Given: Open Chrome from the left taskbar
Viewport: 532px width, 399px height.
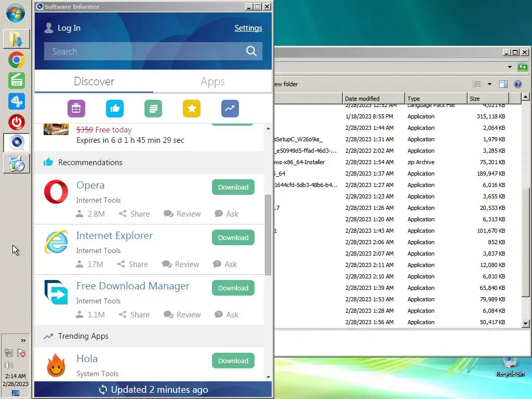Looking at the screenshot, I should pyautogui.click(x=16, y=60).
